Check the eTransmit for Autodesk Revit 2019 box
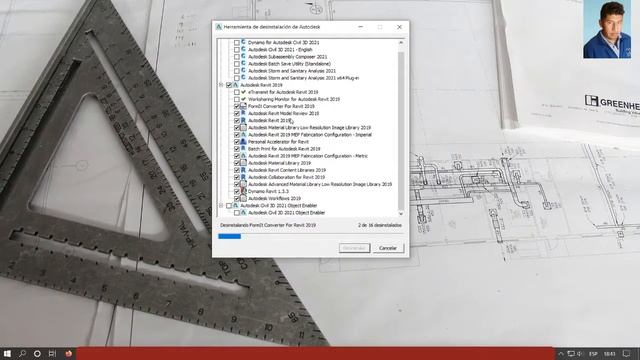The height and width of the screenshot is (360, 640). [x=237, y=92]
